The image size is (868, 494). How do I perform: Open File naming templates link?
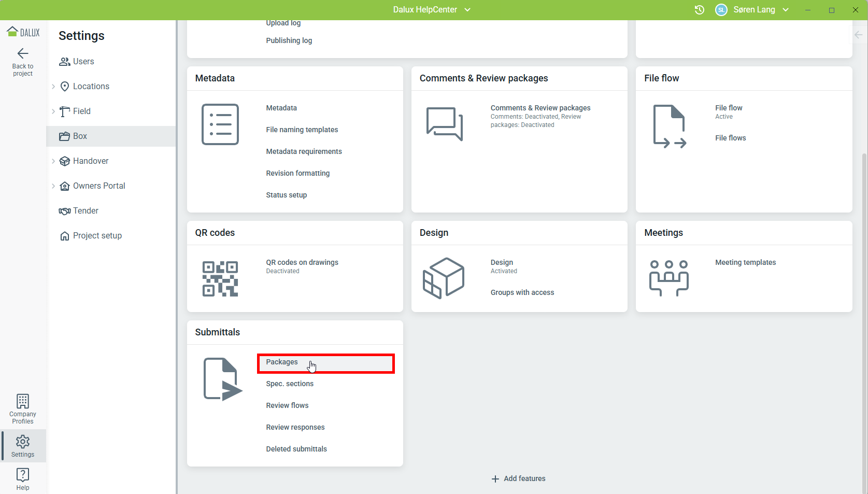click(302, 130)
